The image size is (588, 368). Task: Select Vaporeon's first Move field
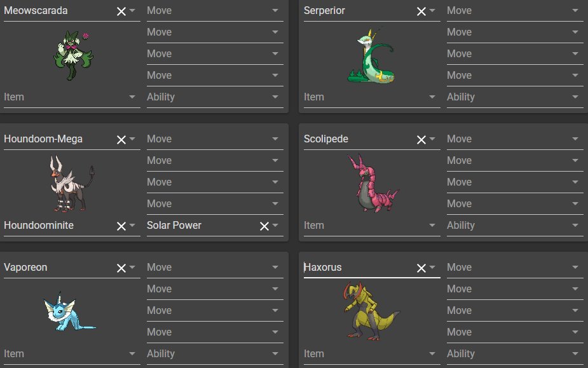tap(215, 267)
